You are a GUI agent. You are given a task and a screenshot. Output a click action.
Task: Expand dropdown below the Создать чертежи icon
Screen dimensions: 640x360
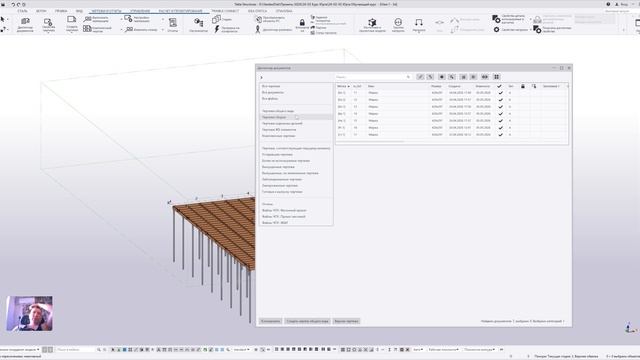71,32
